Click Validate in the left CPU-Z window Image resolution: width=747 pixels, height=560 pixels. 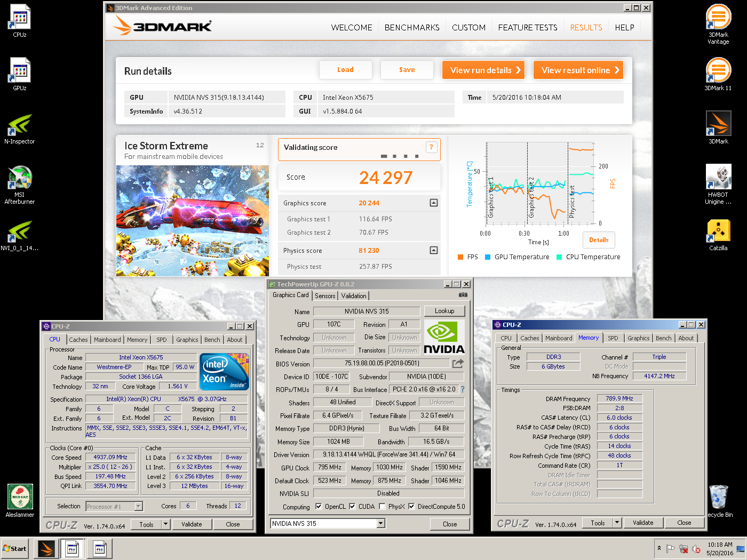[x=192, y=524]
